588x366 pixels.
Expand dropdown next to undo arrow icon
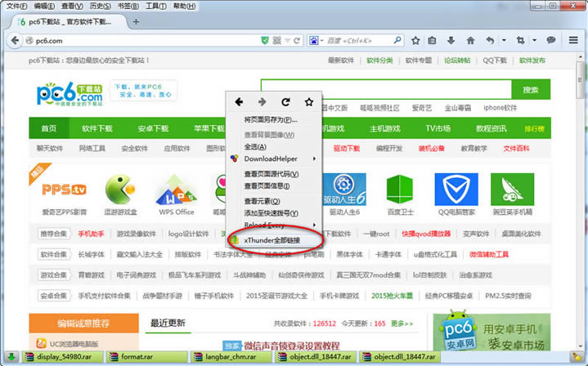(504, 41)
